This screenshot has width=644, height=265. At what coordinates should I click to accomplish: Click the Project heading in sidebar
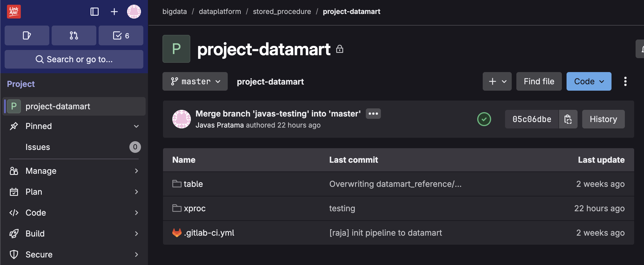coord(21,84)
